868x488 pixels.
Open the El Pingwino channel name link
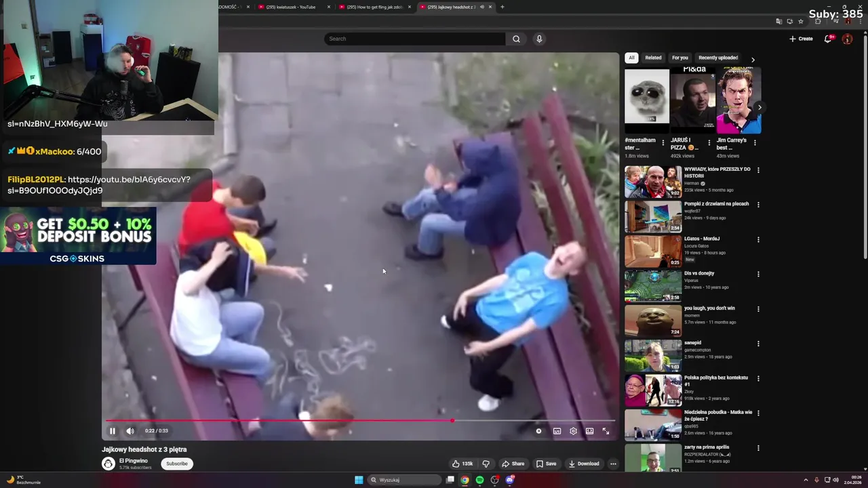tap(134, 461)
